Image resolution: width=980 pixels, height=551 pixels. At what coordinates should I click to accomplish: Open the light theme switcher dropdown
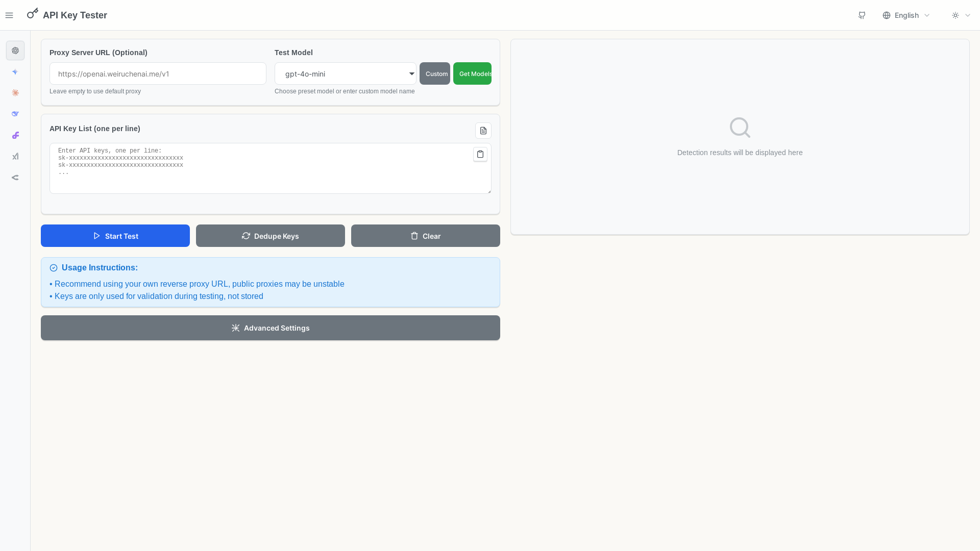pyautogui.click(x=961, y=15)
